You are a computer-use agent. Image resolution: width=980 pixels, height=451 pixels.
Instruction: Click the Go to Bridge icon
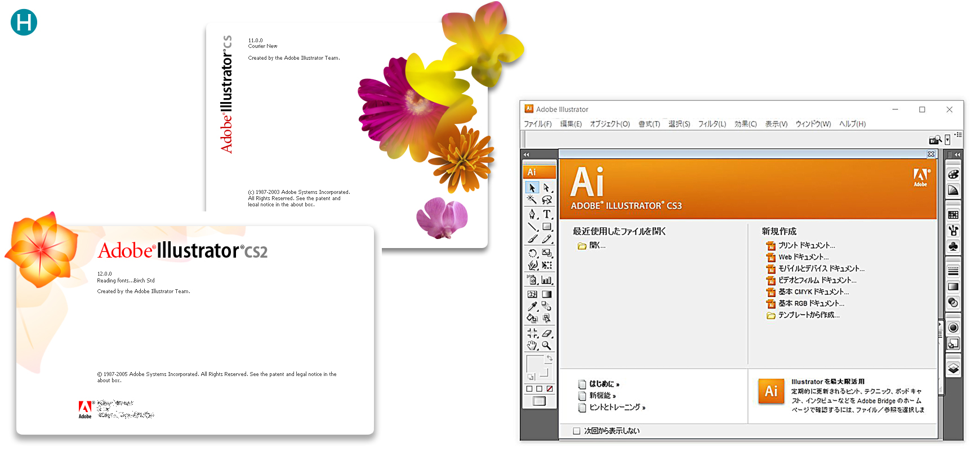935,139
